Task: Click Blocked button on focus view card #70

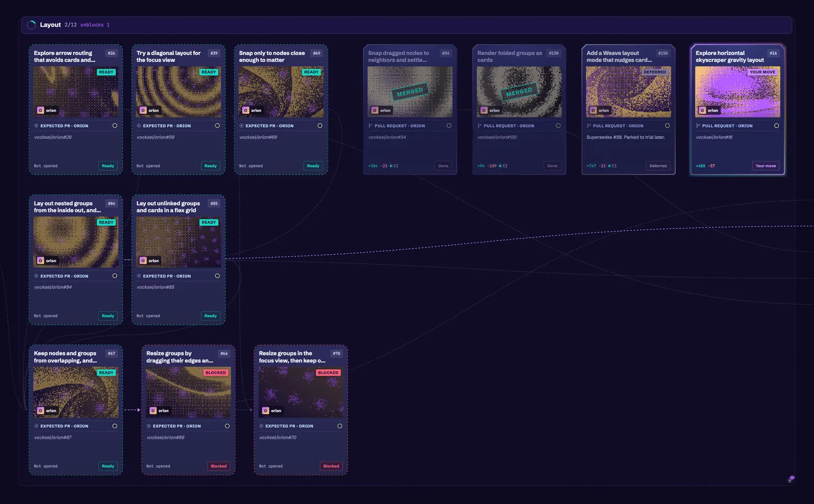Action: 331,466
